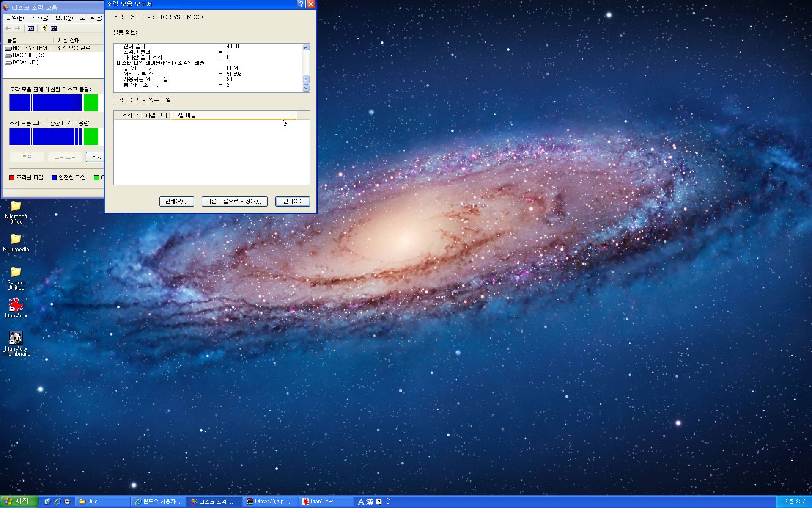Open the Microsoft Office desktop folder
This screenshot has width=812, height=508.
[x=16, y=212]
